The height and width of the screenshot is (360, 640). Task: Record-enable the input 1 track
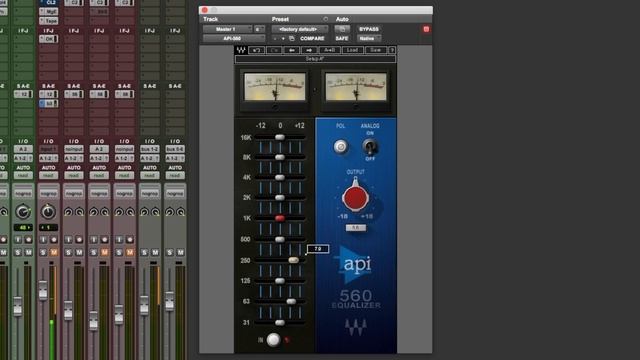54,240
